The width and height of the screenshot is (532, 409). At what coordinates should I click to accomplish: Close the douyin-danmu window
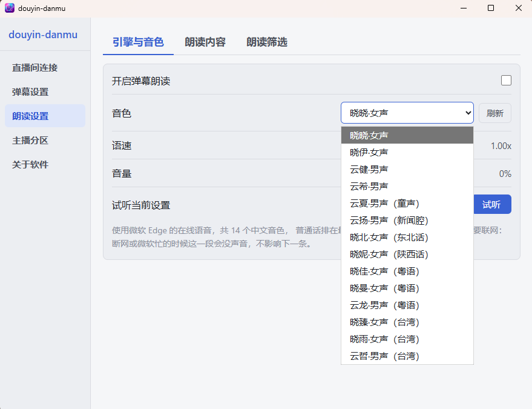click(x=519, y=8)
